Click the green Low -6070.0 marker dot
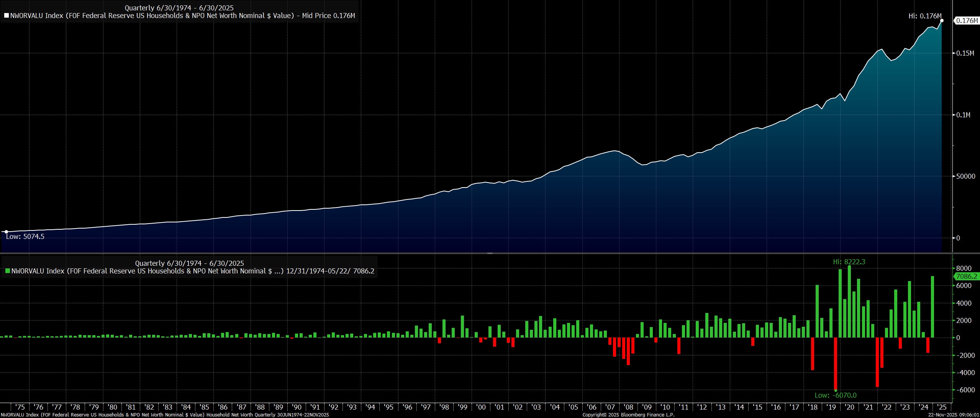The image size is (980, 418). 836,390
